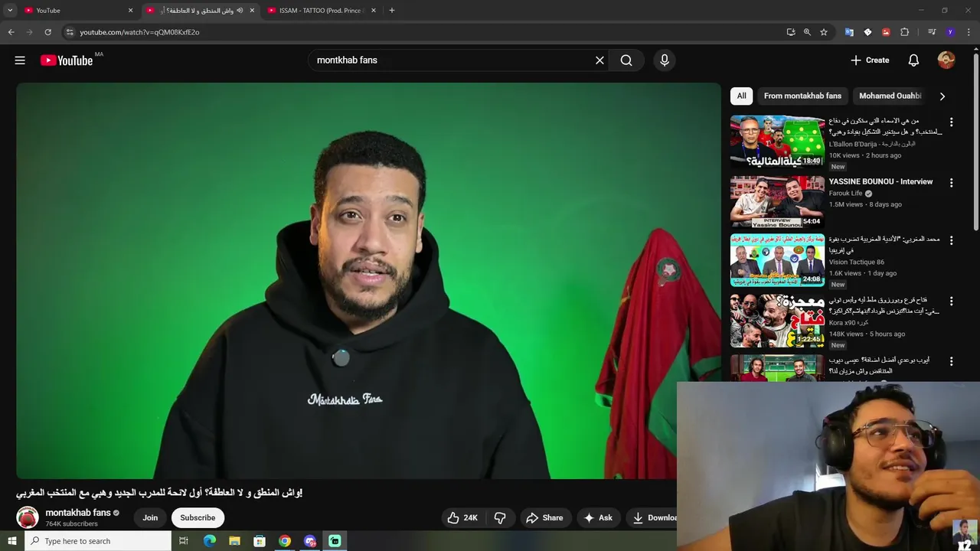Click the browser address bar URL

139,32
